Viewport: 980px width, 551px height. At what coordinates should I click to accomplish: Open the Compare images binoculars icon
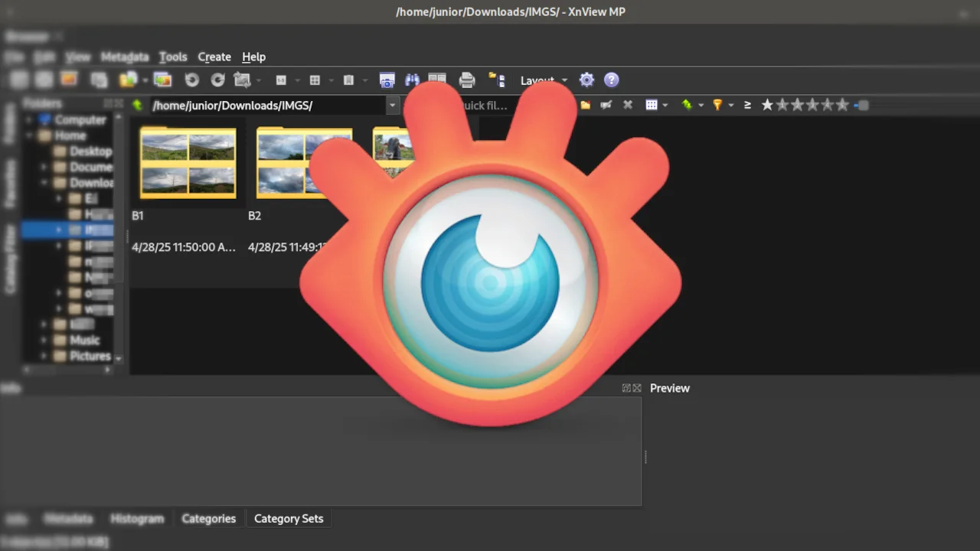pyautogui.click(x=412, y=80)
